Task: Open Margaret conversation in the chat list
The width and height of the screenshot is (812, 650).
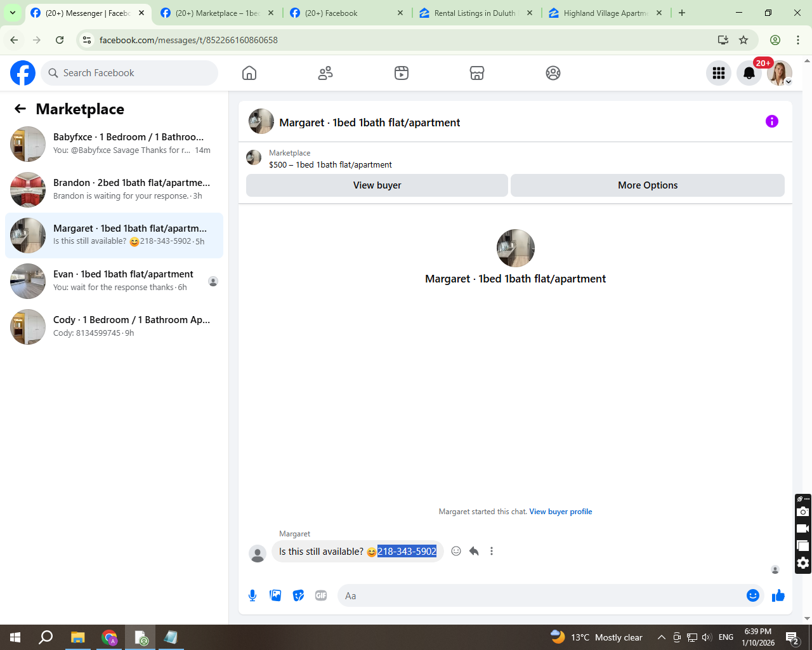Action: pos(114,235)
